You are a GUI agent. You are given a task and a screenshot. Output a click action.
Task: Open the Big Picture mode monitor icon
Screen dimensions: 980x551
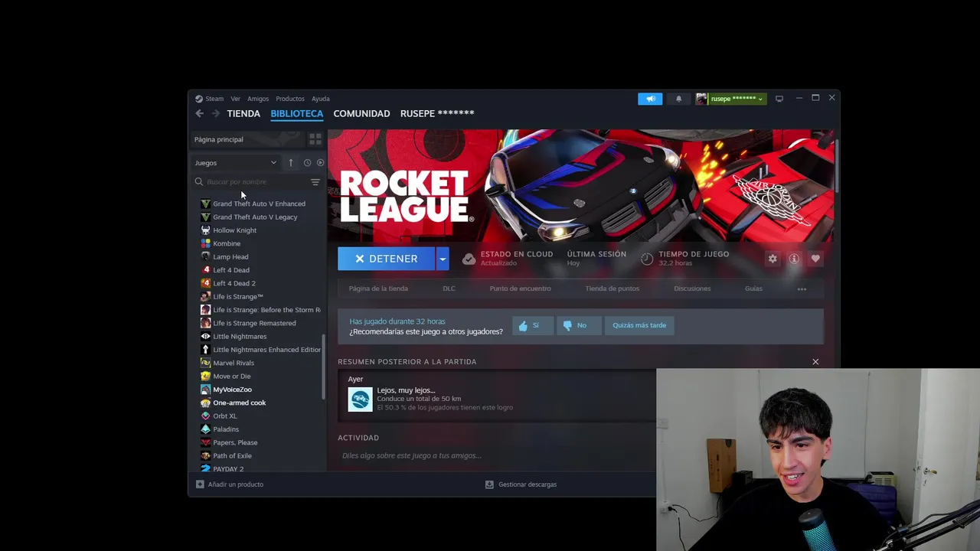[x=779, y=99]
